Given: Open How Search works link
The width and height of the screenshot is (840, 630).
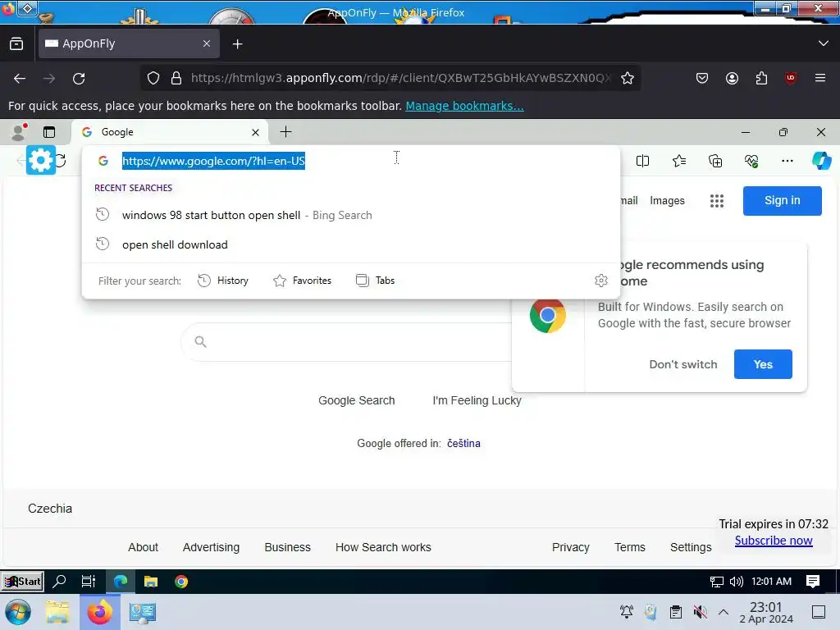Looking at the screenshot, I should click(x=383, y=547).
